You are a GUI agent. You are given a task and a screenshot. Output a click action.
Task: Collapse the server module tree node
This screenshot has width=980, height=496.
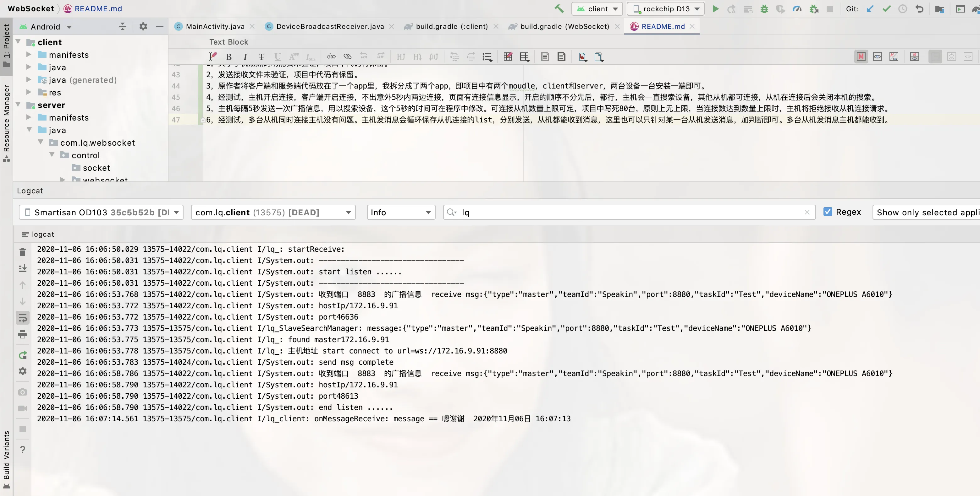click(18, 105)
